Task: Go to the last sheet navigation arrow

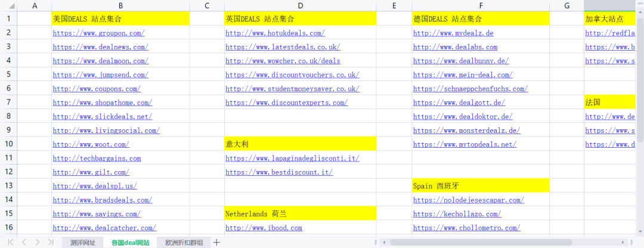Action: click(51, 242)
